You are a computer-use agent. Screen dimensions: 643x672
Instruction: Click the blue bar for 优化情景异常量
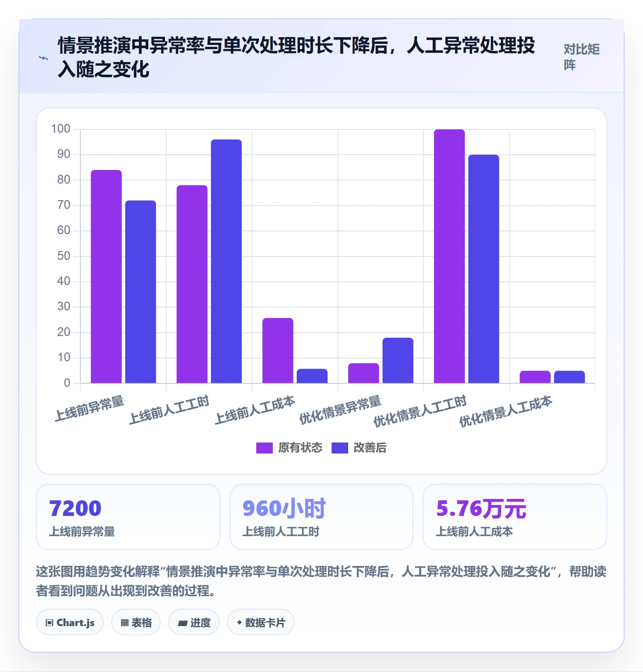click(x=398, y=360)
